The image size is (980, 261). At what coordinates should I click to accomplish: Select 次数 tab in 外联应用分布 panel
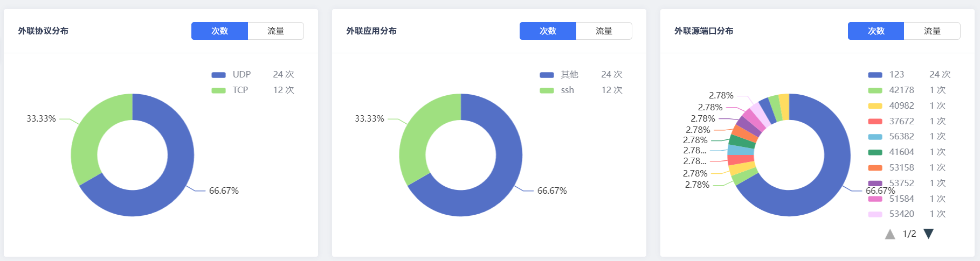click(x=548, y=31)
